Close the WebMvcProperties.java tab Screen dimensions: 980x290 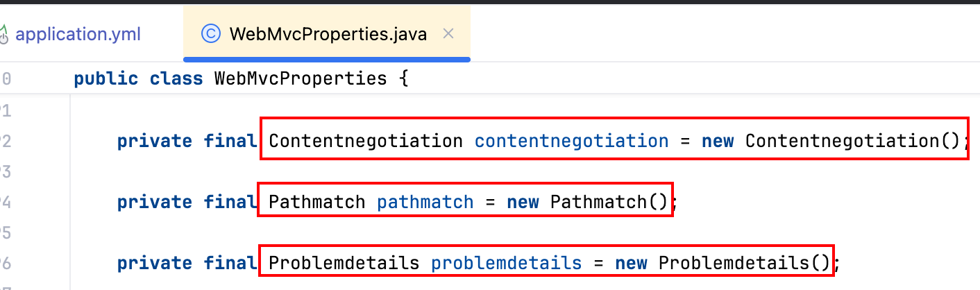[x=448, y=33]
